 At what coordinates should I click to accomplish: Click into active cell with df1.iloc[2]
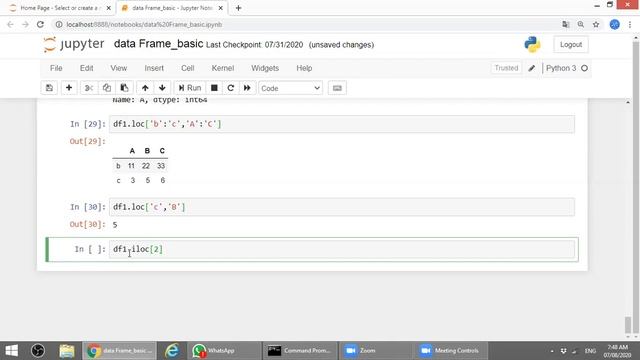[x=342, y=249]
